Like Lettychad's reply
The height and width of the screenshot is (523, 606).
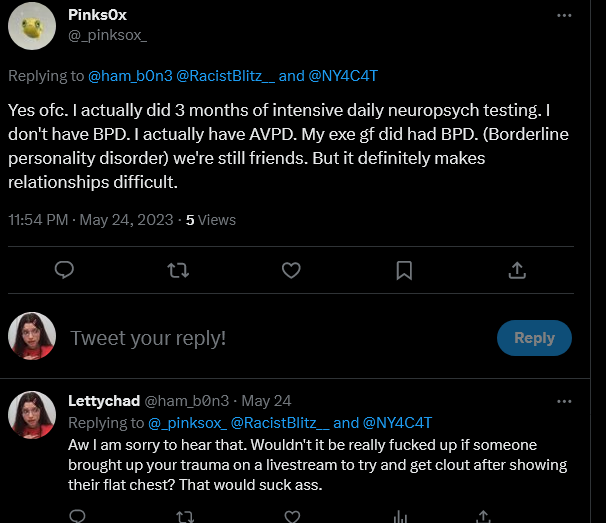(x=292, y=517)
